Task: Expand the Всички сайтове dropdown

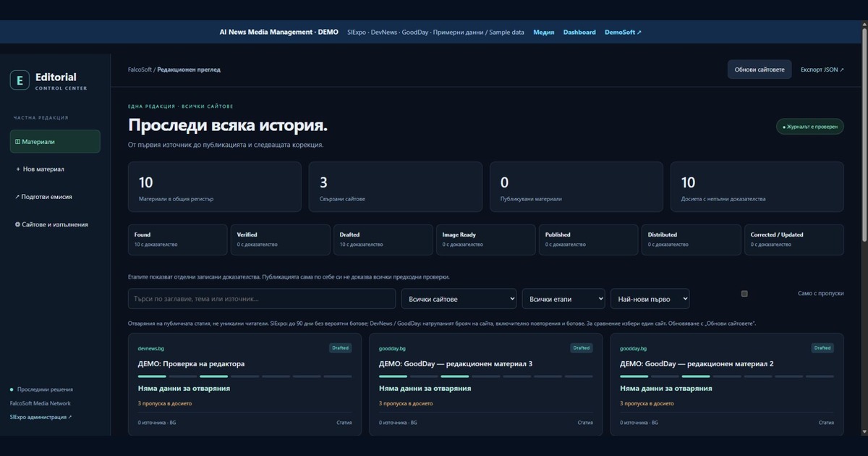Action: click(459, 299)
